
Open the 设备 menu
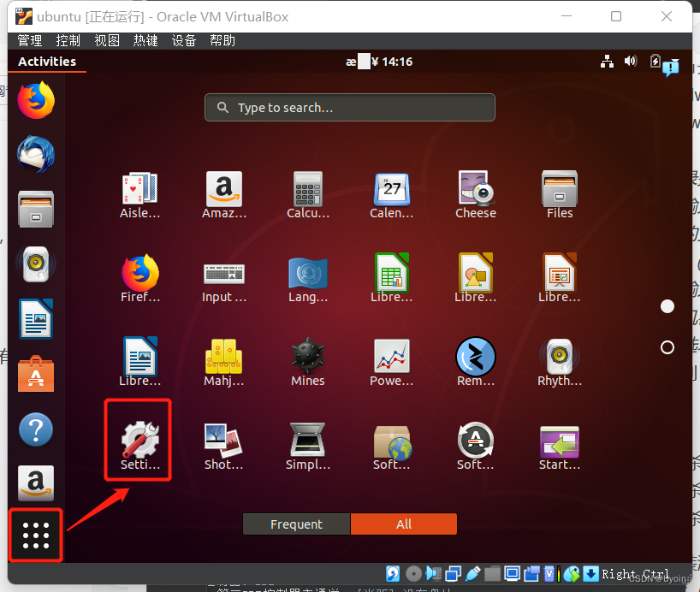tap(184, 40)
